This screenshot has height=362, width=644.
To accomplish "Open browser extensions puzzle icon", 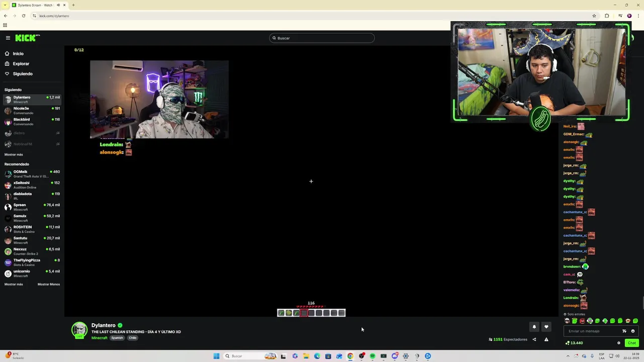I will click(x=607, y=16).
